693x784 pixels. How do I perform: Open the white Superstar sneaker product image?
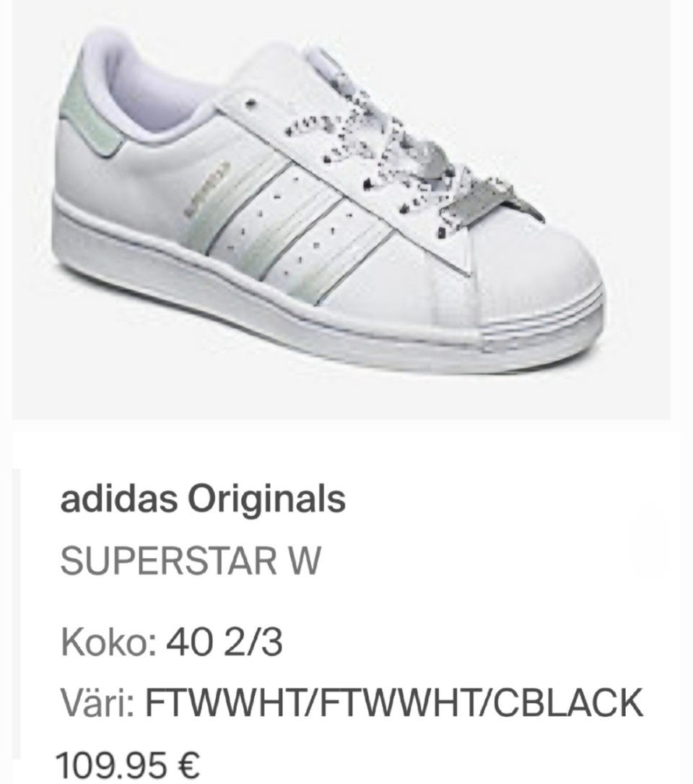pyautogui.click(x=341, y=209)
